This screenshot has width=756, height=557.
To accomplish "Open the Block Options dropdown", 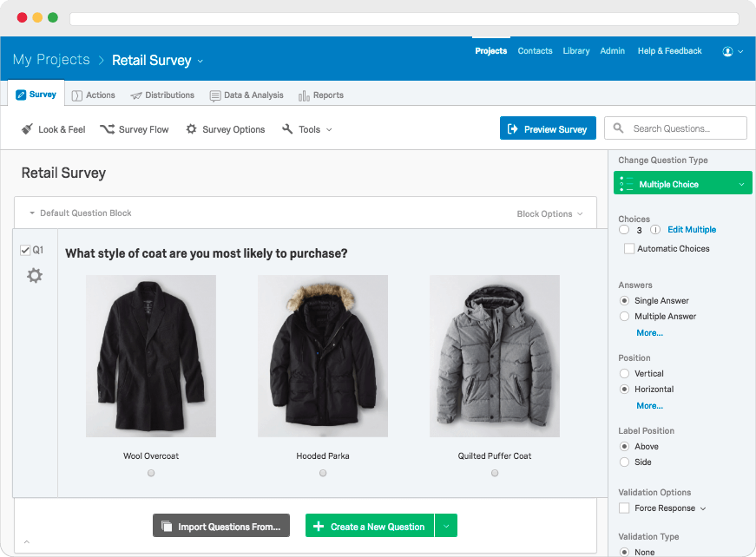I will click(x=550, y=214).
